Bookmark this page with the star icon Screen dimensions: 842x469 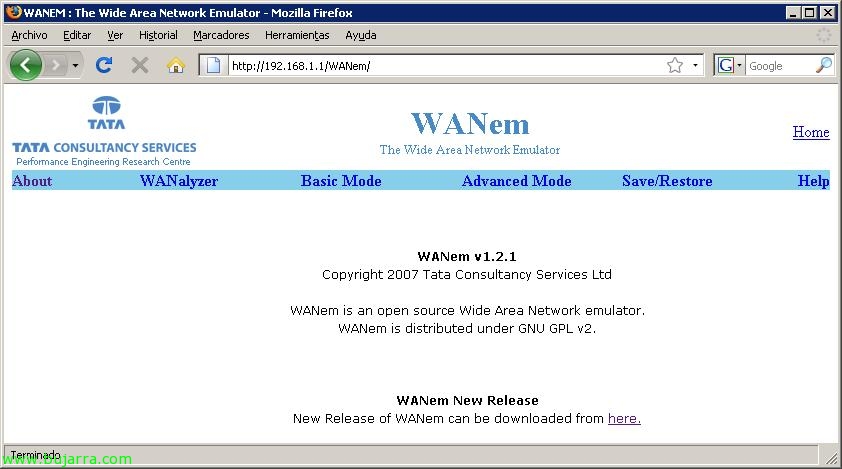pyautogui.click(x=674, y=66)
